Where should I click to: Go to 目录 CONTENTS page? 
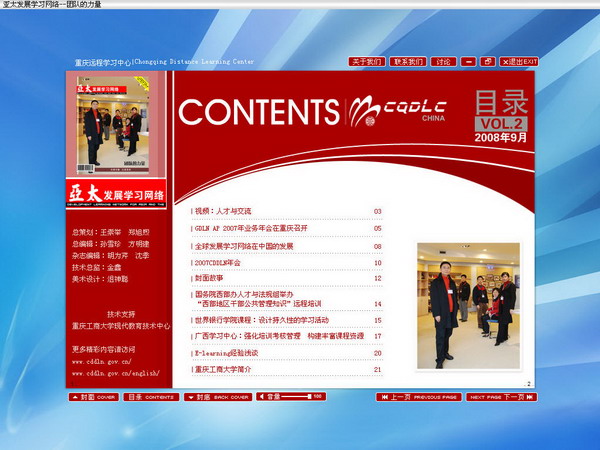151,397
